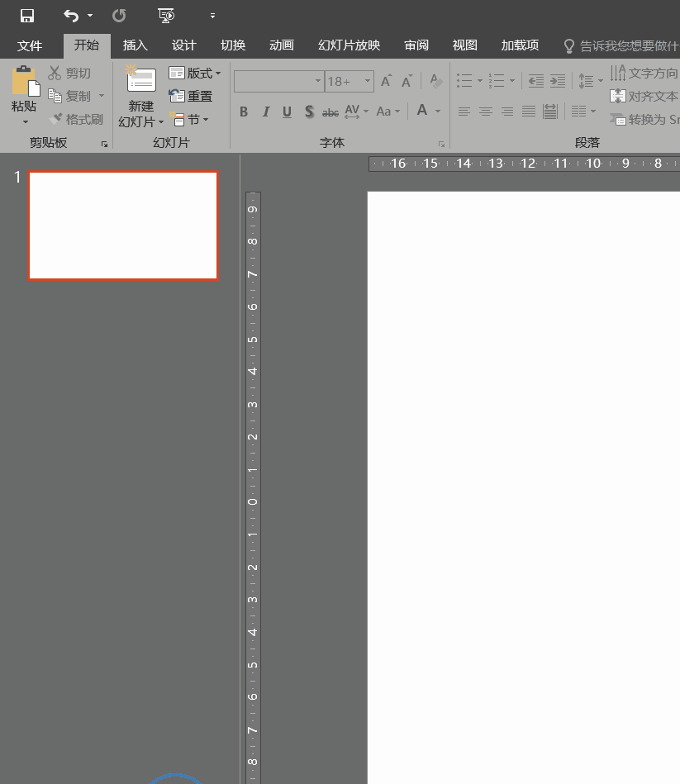
Task: Toggle Bold formatting
Action: tap(244, 112)
